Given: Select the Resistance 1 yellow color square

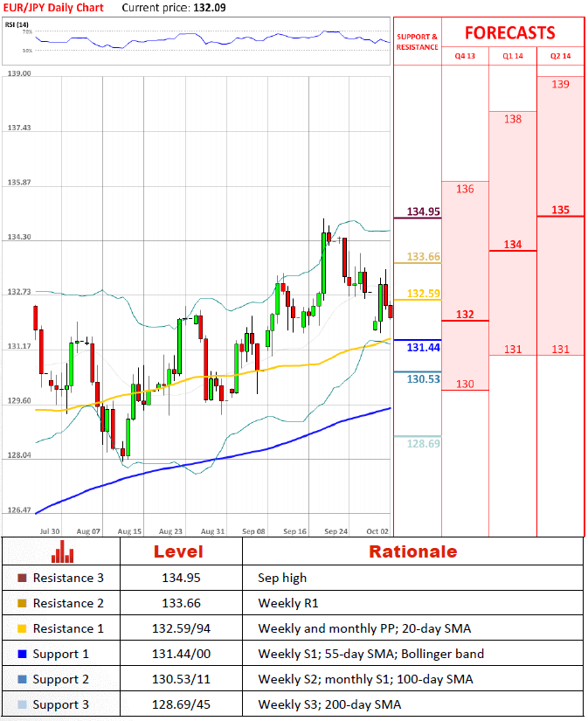Looking at the screenshot, I should (x=22, y=628).
